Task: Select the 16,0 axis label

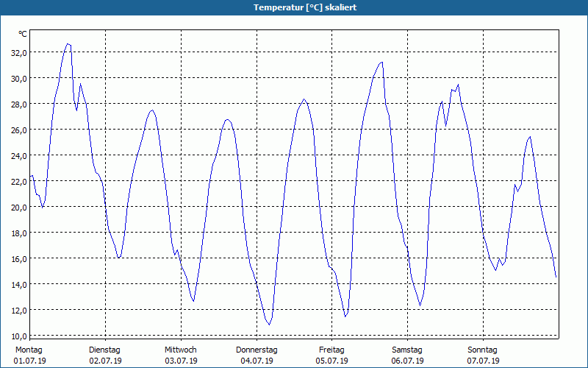Action: click(x=19, y=259)
